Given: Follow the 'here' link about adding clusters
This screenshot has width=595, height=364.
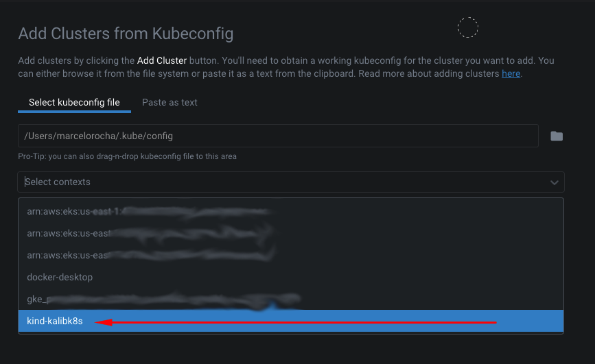Looking at the screenshot, I should coord(511,73).
